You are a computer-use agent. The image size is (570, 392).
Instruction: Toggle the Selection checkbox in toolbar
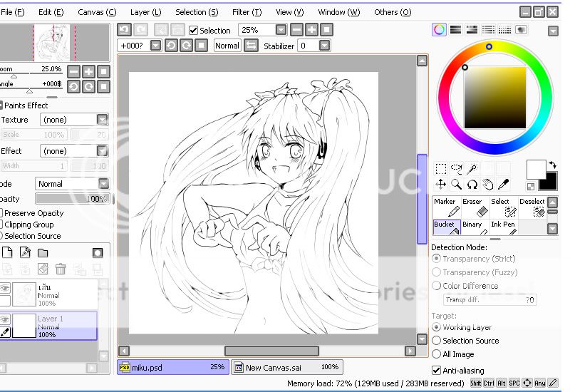point(193,30)
